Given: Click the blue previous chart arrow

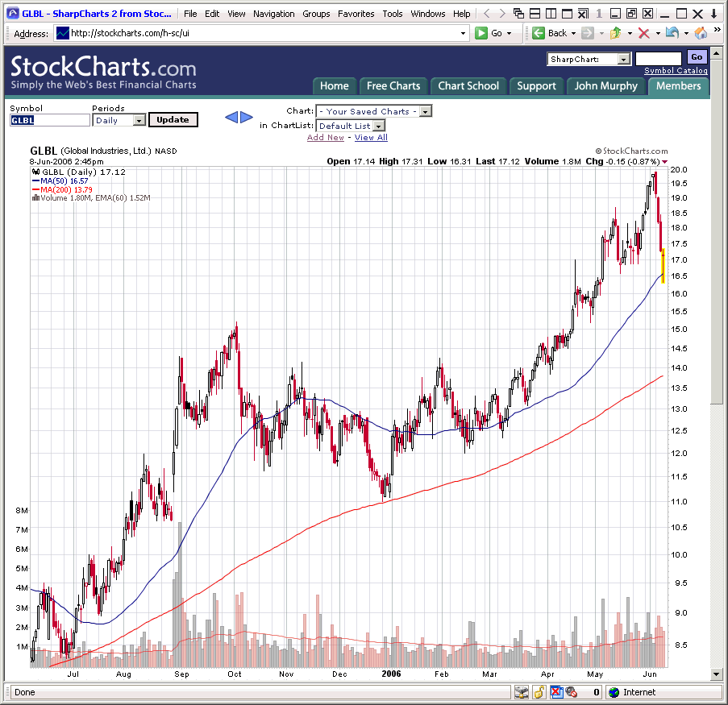Looking at the screenshot, I should [x=231, y=118].
